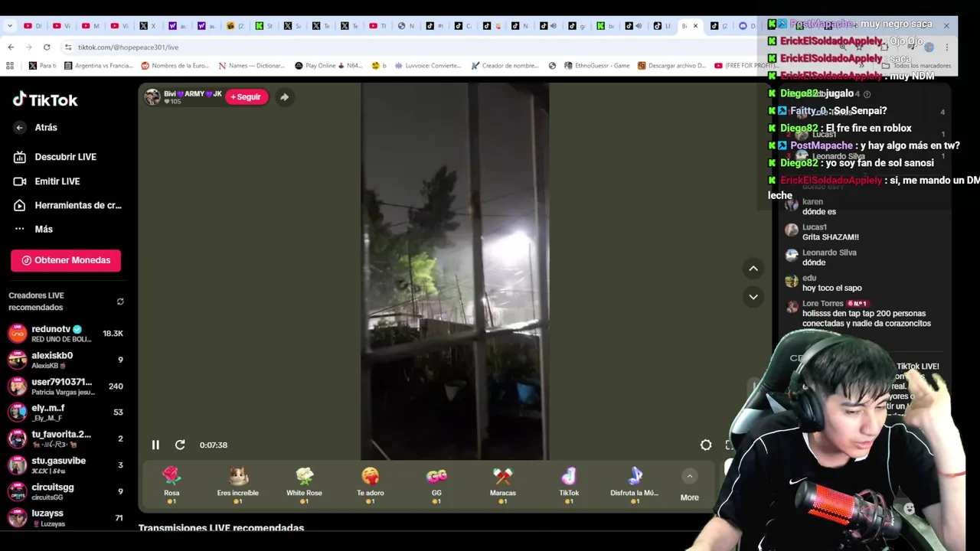Open alexiskb0 recommended live channel
The image size is (980, 551).
point(66,360)
